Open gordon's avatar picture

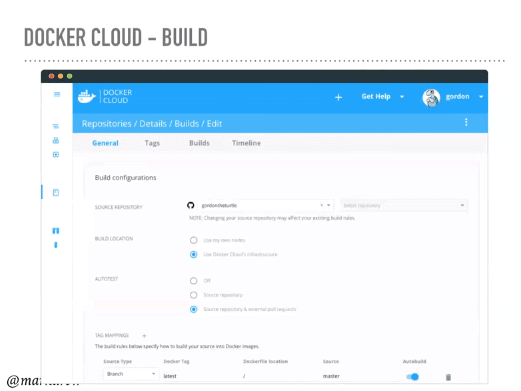[431, 98]
